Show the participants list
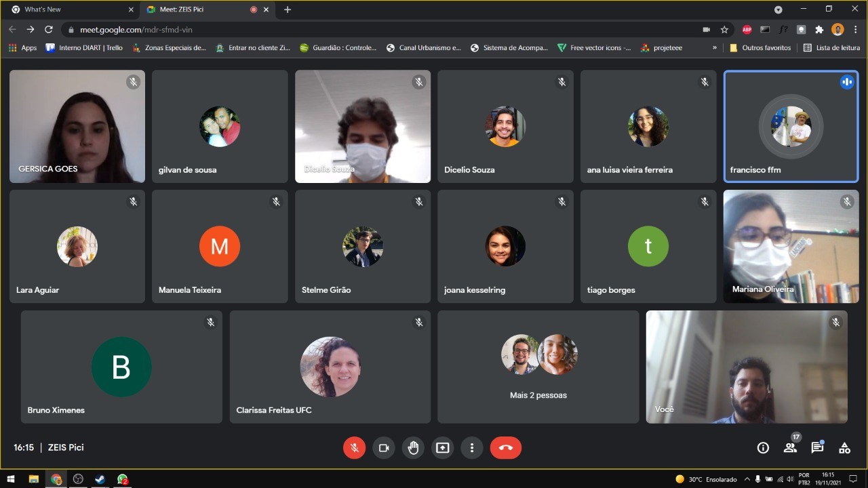Viewport: 868px width, 488px height. pos(790,448)
